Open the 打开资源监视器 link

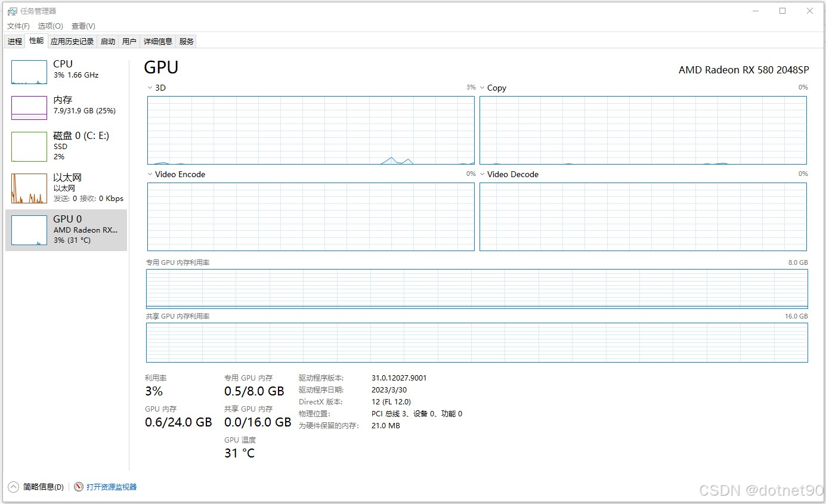coord(112,487)
